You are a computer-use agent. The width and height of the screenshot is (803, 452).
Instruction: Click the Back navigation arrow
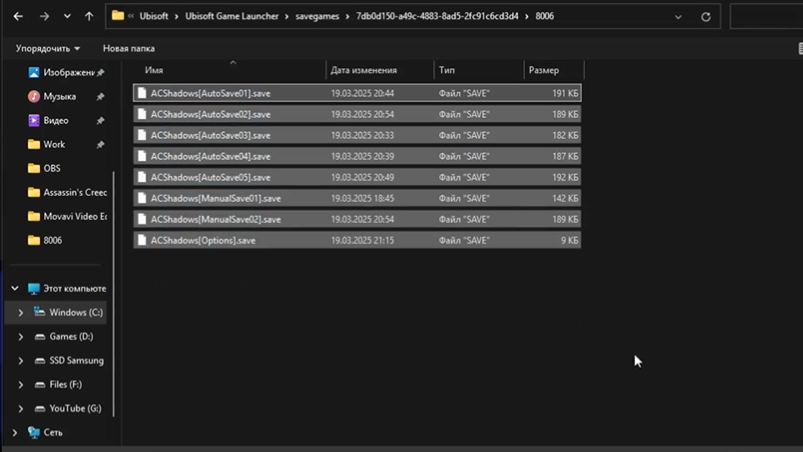click(x=18, y=17)
